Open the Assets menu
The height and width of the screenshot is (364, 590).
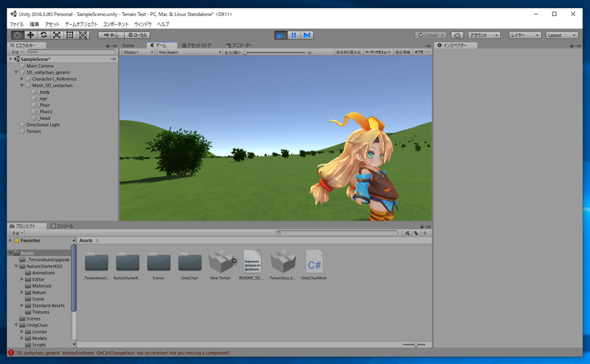(x=52, y=24)
